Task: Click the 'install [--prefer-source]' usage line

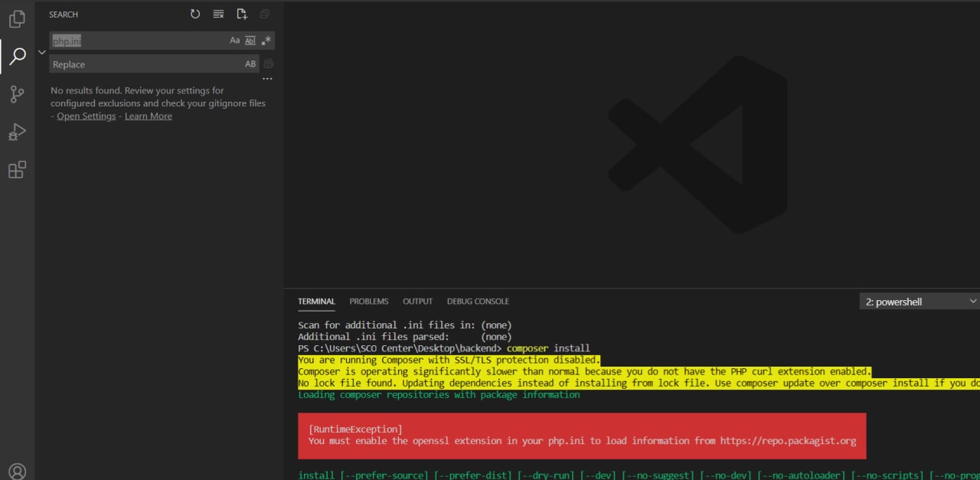Action: [639, 475]
